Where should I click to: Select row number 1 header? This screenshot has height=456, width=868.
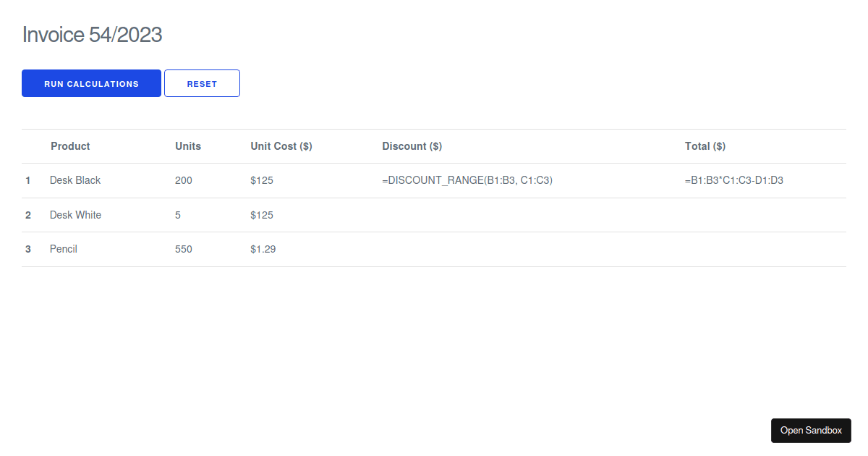(28, 180)
